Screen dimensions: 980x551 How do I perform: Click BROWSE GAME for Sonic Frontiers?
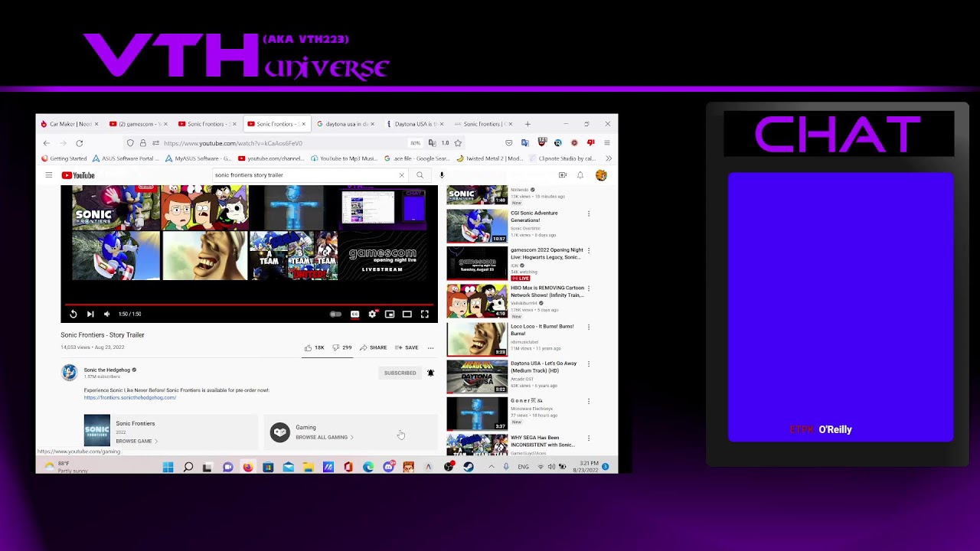[x=136, y=441]
